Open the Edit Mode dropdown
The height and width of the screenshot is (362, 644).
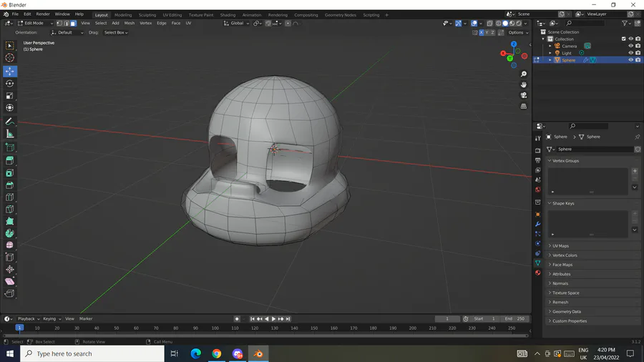point(34,23)
